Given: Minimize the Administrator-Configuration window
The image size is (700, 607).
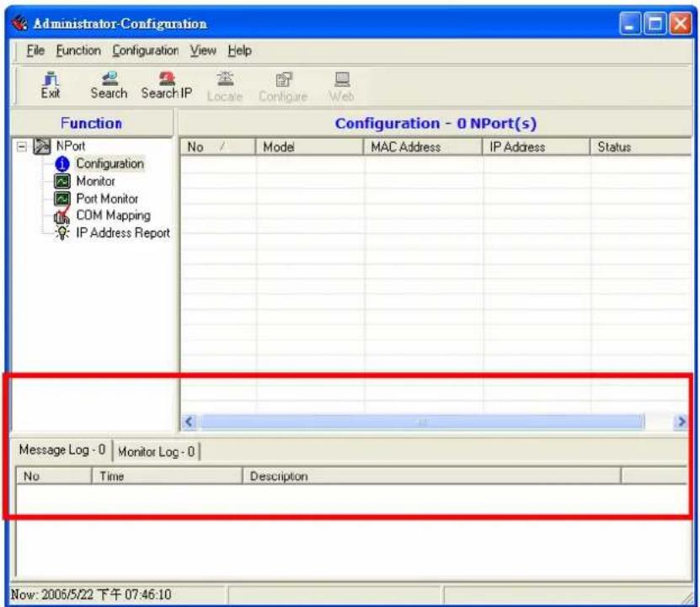Looking at the screenshot, I should (x=630, y=24).
